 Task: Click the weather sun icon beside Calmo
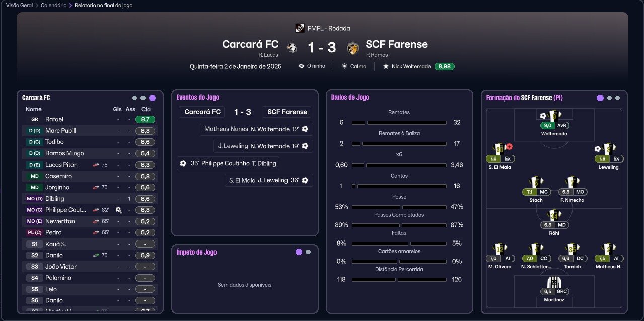coord(344,66)
